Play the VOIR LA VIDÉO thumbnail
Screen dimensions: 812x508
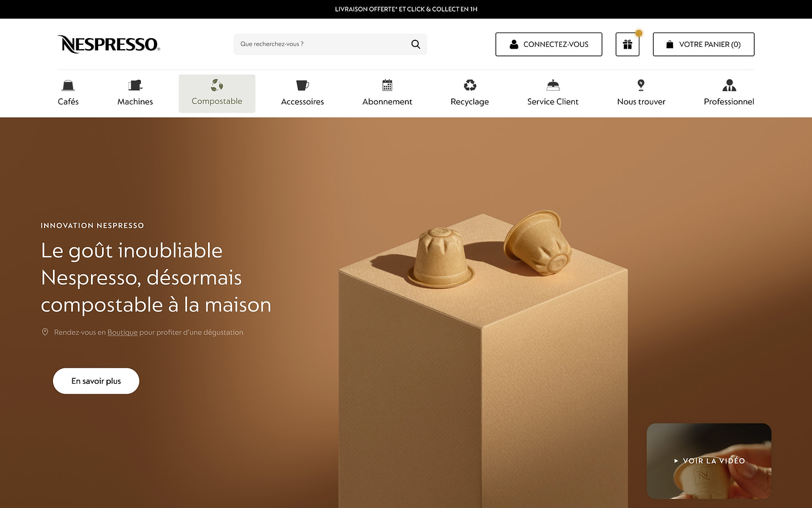709,461
